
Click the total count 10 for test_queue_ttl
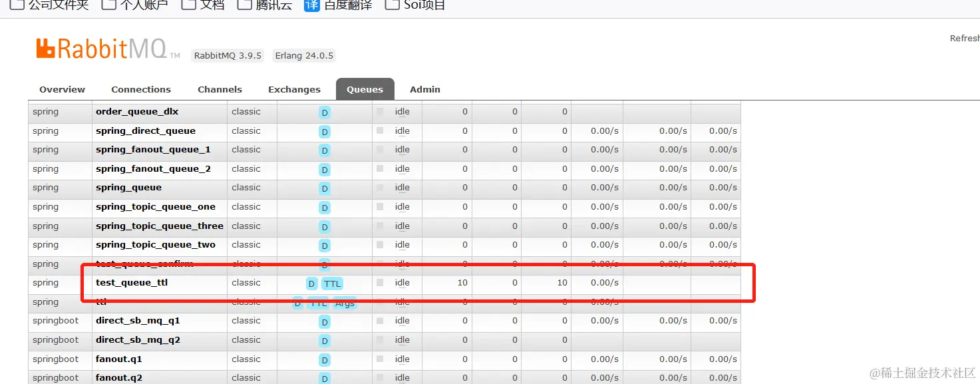tap(562, 282)
